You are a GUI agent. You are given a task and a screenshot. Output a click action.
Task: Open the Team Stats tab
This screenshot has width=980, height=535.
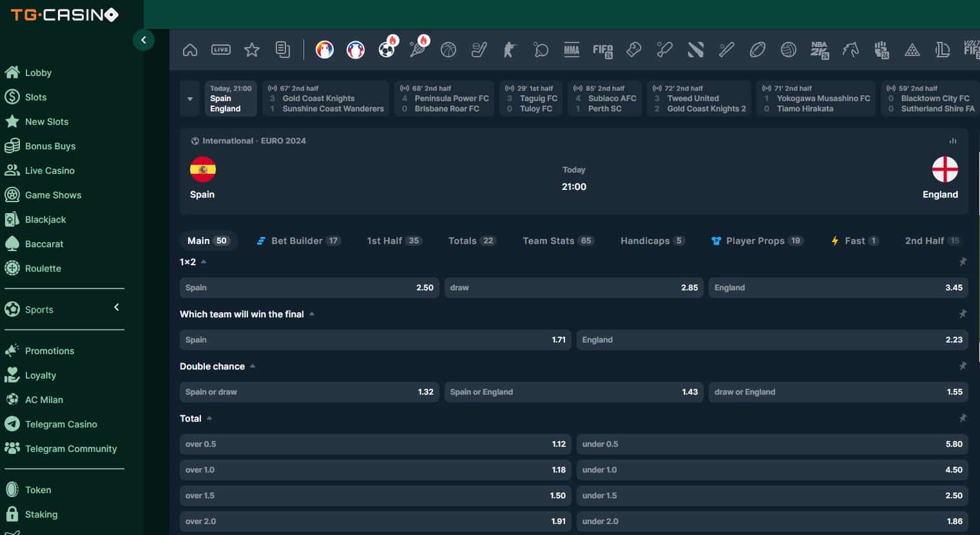(x=558, y=241)
